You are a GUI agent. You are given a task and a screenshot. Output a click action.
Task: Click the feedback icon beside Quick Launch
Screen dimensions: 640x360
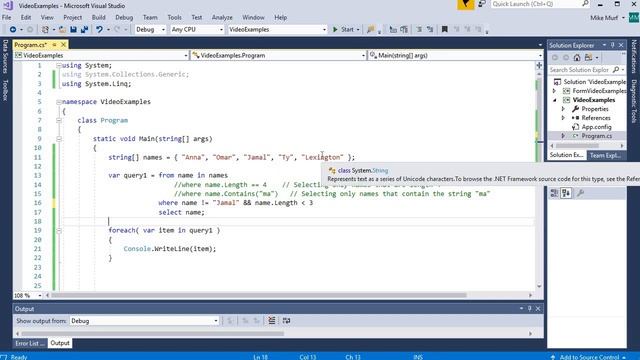(482, 4)
